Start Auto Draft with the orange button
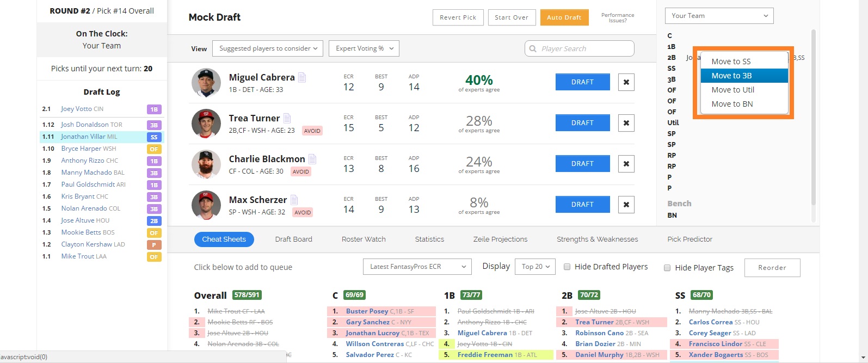The height and width of the screenshot is (363, 868). click(x=564, y=17)
